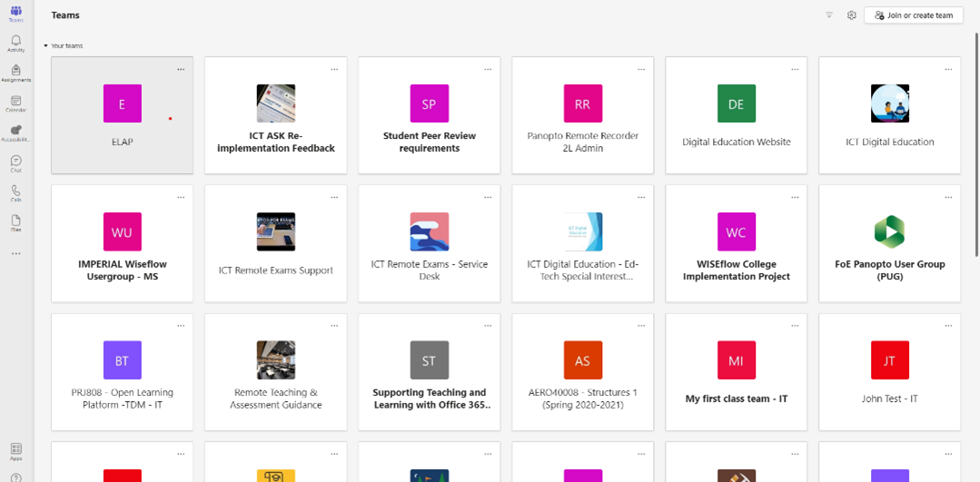Open the manage teams gear icon
Viewport: 980px width, 482px height.
point(851,15)
